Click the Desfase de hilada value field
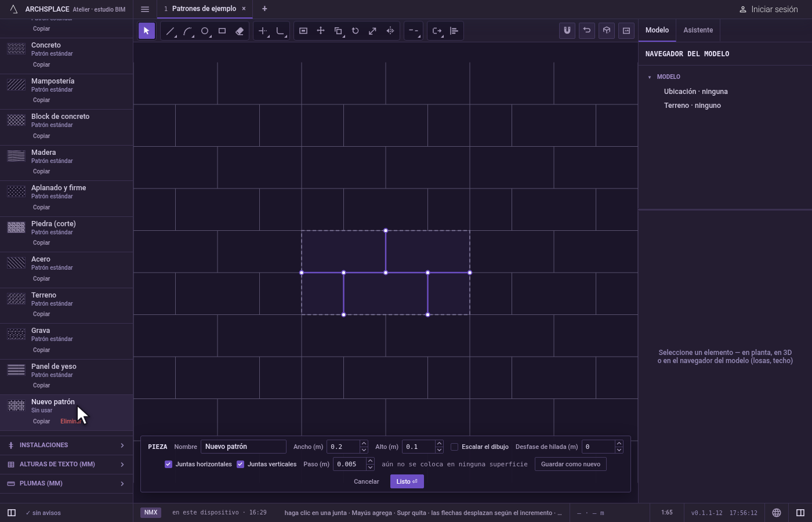Screen dimensions: 812x522 (599, 447)
